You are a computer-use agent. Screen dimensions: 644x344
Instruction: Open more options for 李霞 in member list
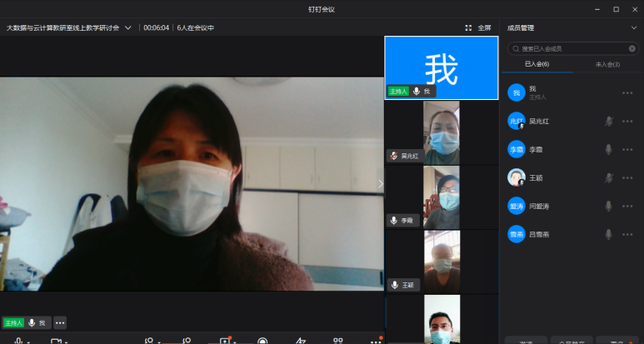[x=627, y=150]
